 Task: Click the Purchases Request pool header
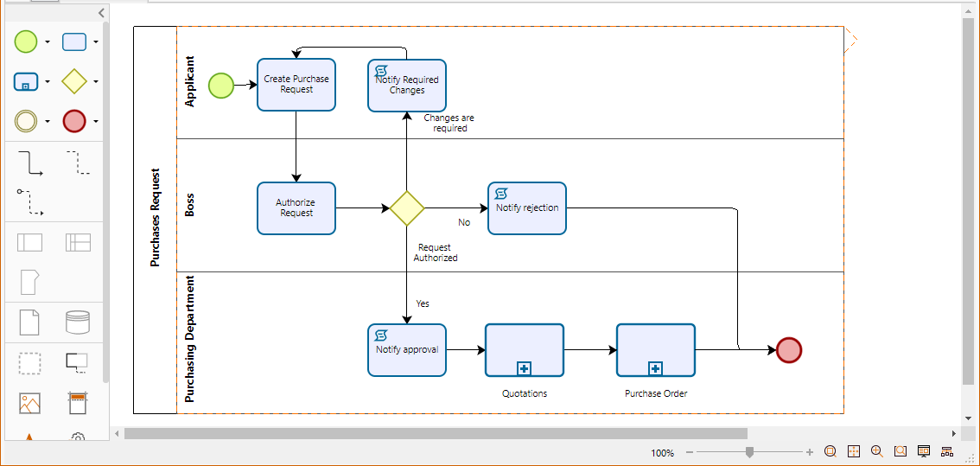pos(155,218)
